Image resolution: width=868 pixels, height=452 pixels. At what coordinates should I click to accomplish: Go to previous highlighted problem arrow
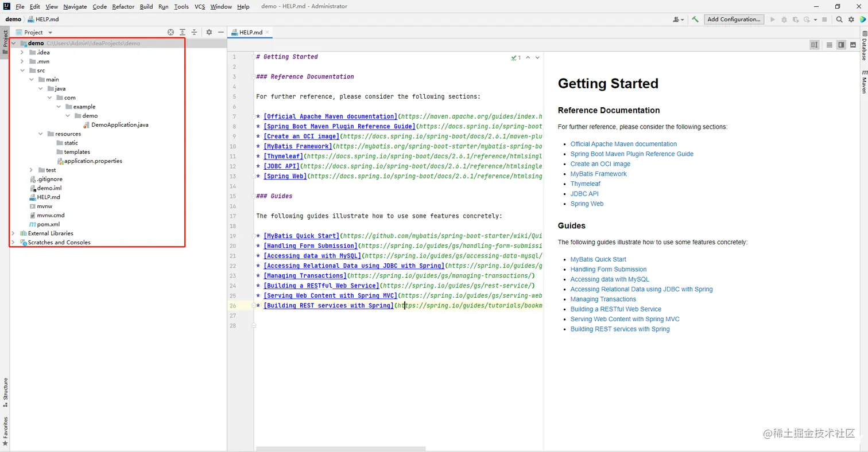tap(528, 57)
